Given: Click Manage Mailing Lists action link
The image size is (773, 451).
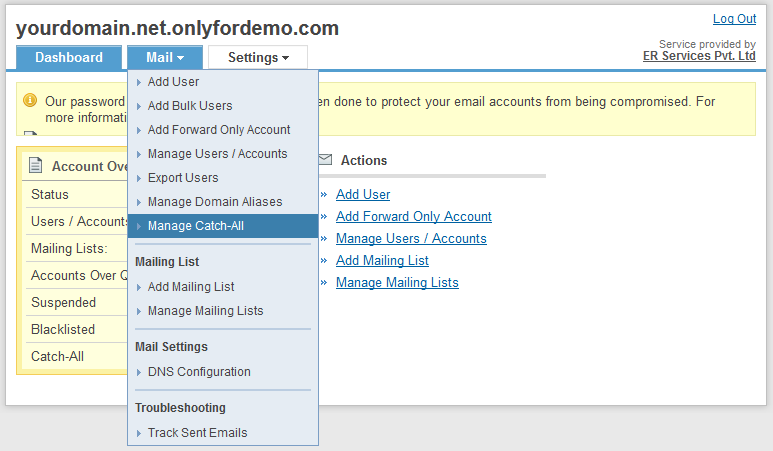Looking at the screenshot, I should 397,283.
